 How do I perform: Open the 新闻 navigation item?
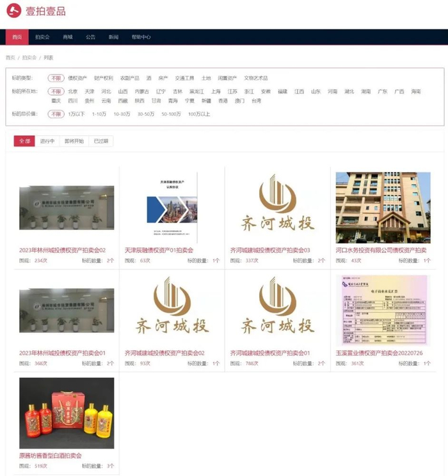[x=113, y=37]
